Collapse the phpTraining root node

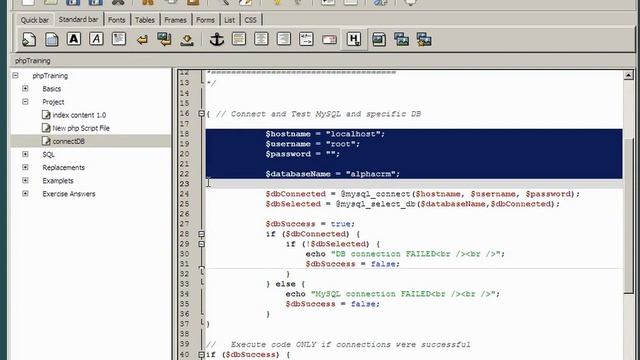point(15,76)
